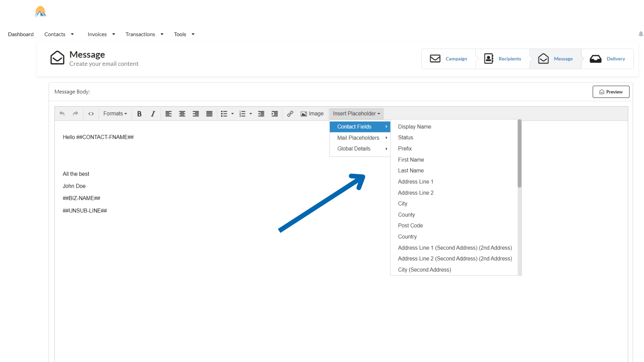Click the Undo icon in editor toolbar

[62, 114]
